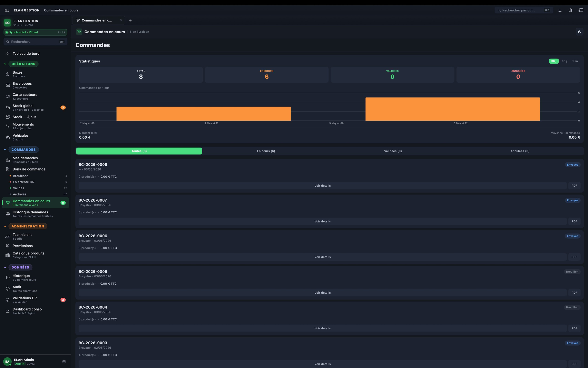Click the cast display icon in the top bar

tap(581, 10)
